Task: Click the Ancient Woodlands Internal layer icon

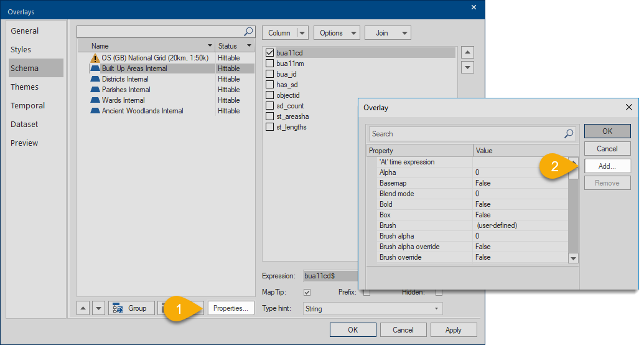Action: pyautogui.click(x=95, y=111)
